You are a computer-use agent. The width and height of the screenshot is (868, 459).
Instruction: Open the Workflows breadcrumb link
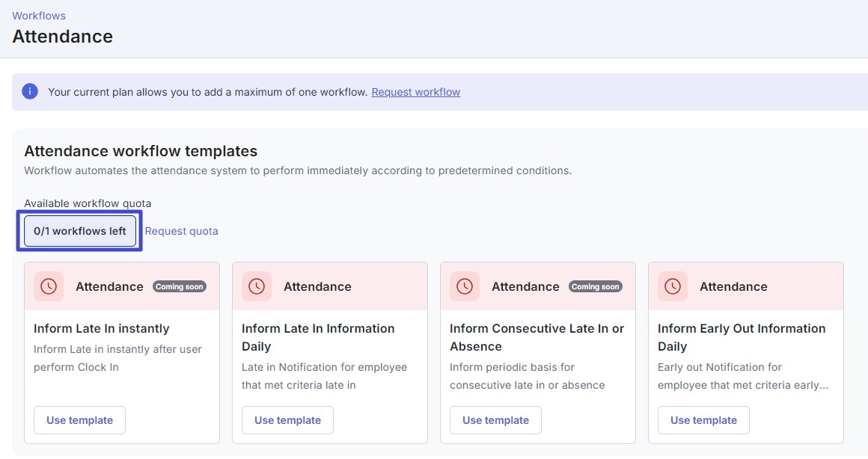[38, 15]
